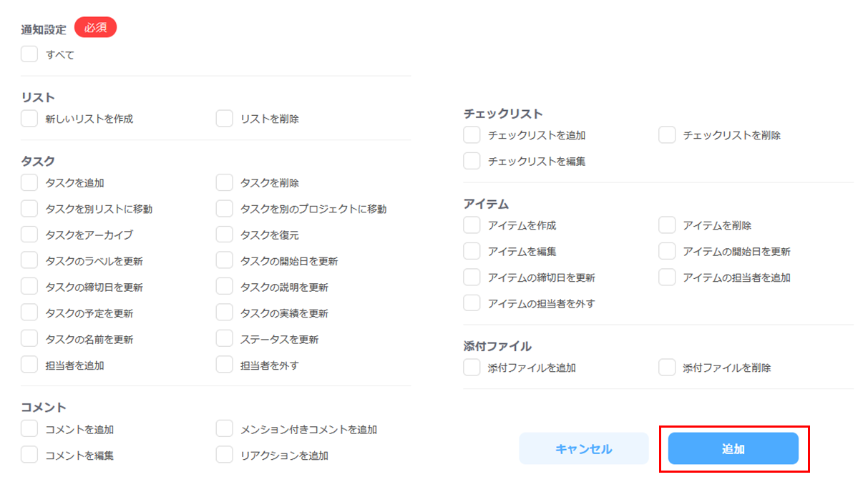Enable アイテムを作成 notification

472,225
